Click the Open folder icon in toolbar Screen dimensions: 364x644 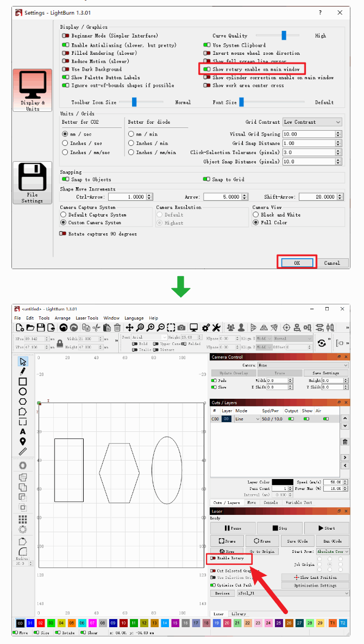(x=30, y=327)
